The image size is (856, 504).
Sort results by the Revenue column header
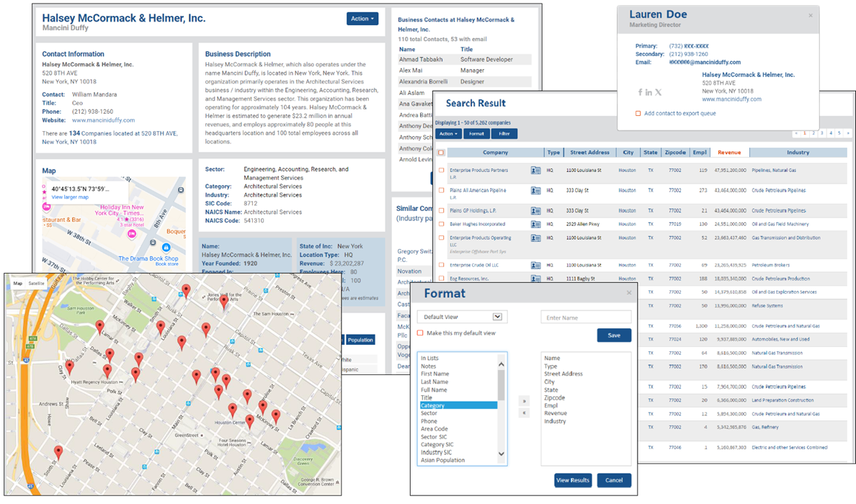[x=729, y=153]
